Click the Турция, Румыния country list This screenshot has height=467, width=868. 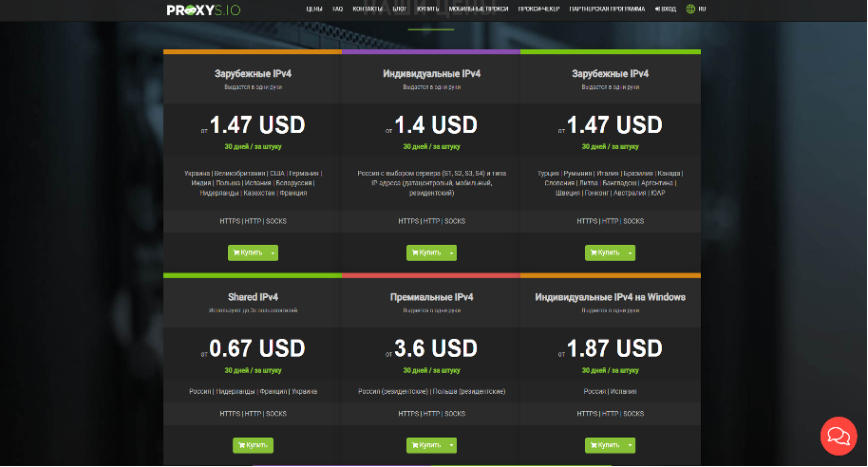610,183
